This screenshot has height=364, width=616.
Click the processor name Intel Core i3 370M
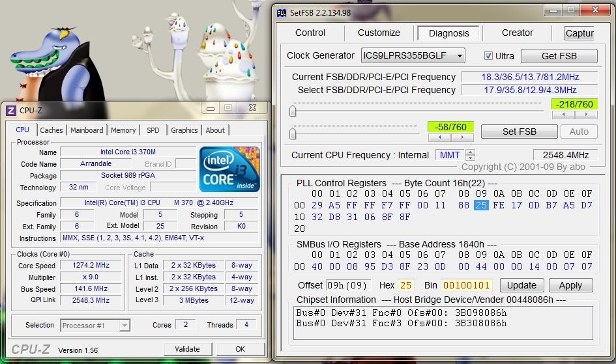coord(128,152)
